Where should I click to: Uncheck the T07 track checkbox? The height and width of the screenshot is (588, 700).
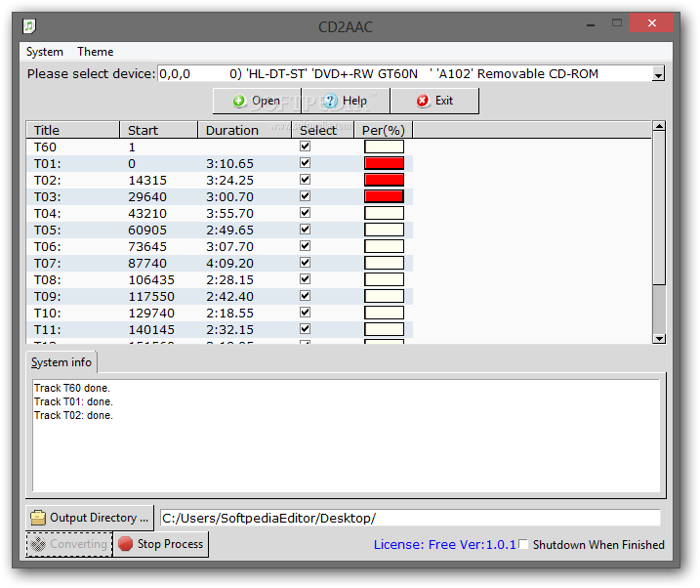pos(305,263)
